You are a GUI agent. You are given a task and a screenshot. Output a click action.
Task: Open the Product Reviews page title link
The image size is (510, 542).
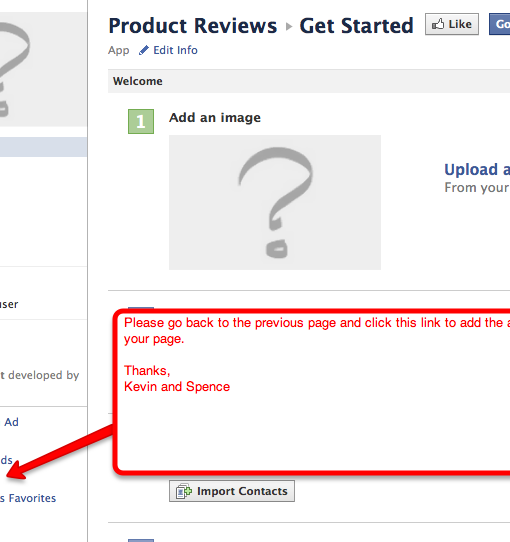[193, 26]
